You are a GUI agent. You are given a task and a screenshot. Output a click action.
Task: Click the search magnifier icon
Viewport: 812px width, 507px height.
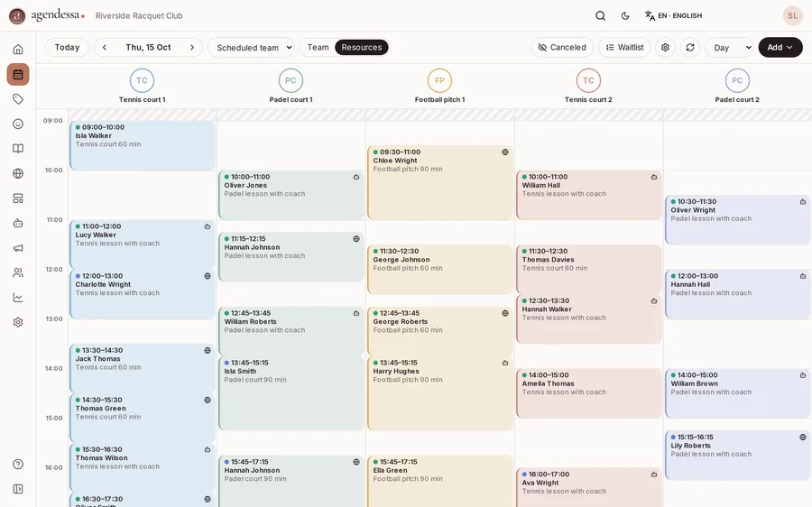click(600, 15)
